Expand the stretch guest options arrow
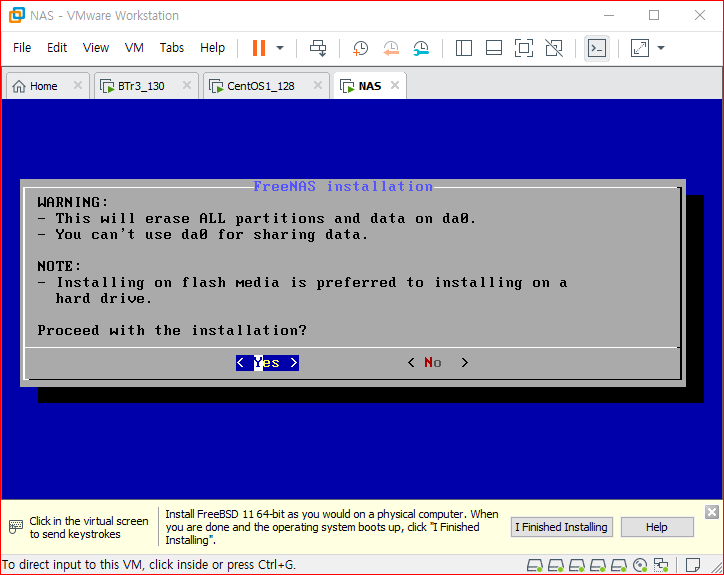 [x=661, y=48]
